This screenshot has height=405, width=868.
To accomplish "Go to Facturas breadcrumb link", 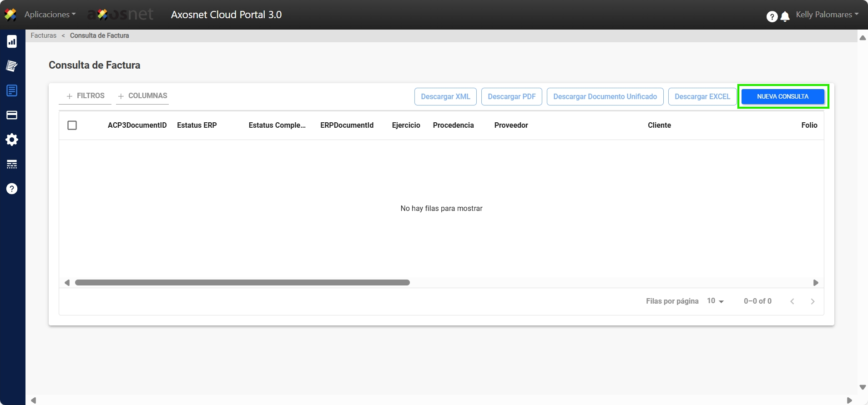I will coord(44,35).
